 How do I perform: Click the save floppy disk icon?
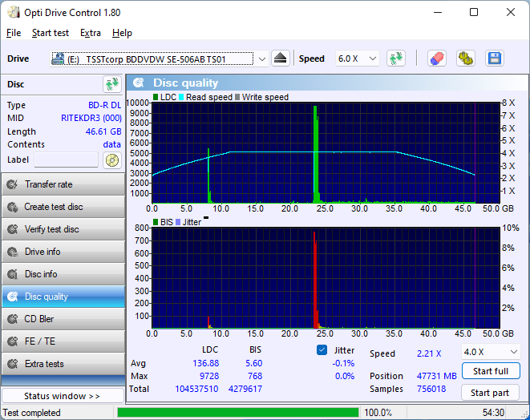pos(494,59)
